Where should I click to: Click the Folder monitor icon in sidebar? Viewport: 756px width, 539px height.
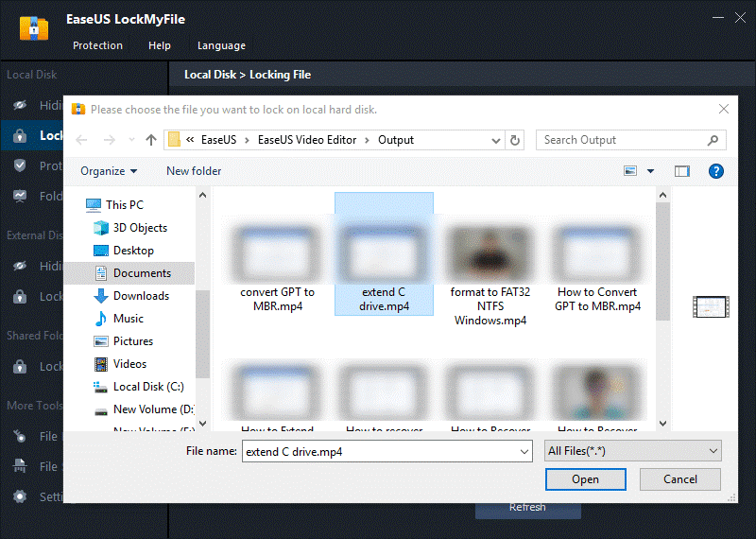click(x=20, y=196)
